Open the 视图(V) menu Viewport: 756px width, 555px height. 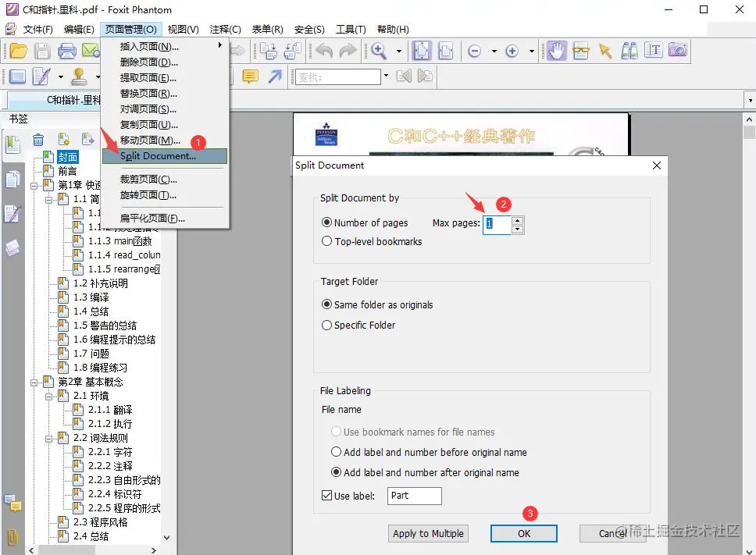tap(184, 30)
